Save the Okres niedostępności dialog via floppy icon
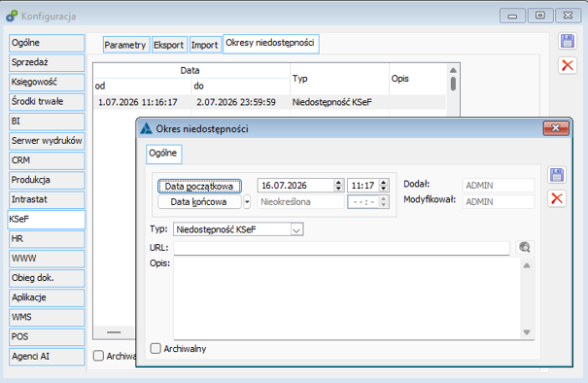This screenshot has width=588, height=383. (x=557, y=175)
